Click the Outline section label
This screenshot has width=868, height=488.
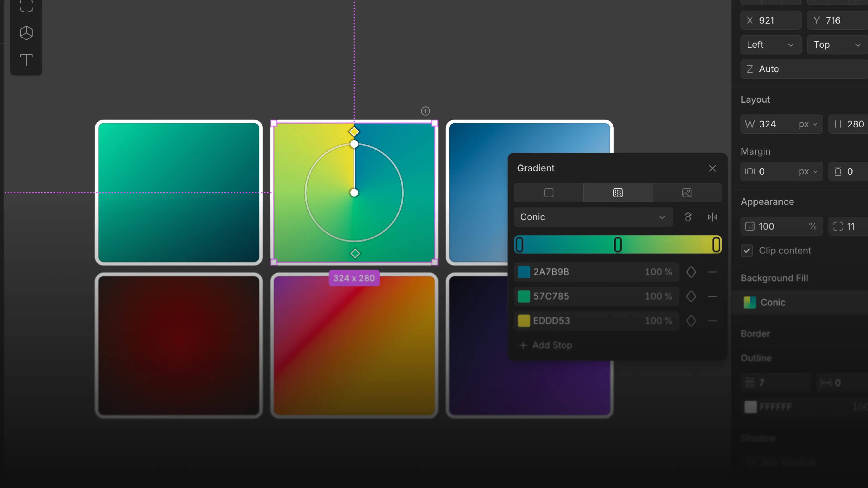[x=756, y=358]
